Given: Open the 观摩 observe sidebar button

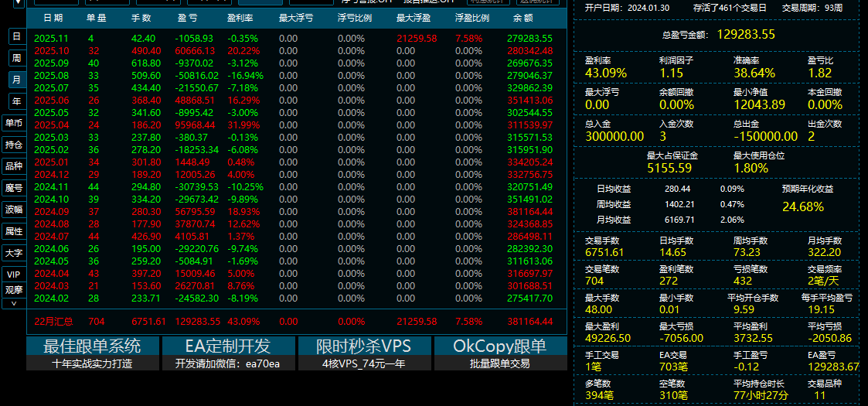Looking at the screenshot, I should [14, 290].
